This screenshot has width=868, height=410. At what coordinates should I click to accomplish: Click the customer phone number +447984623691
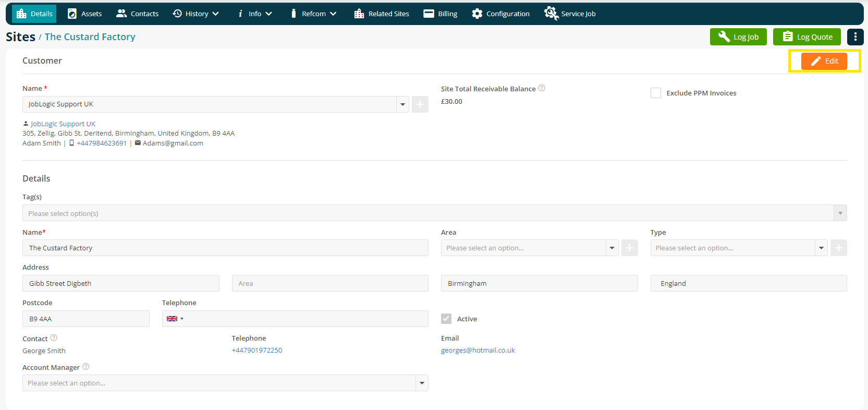coord(102,143)
